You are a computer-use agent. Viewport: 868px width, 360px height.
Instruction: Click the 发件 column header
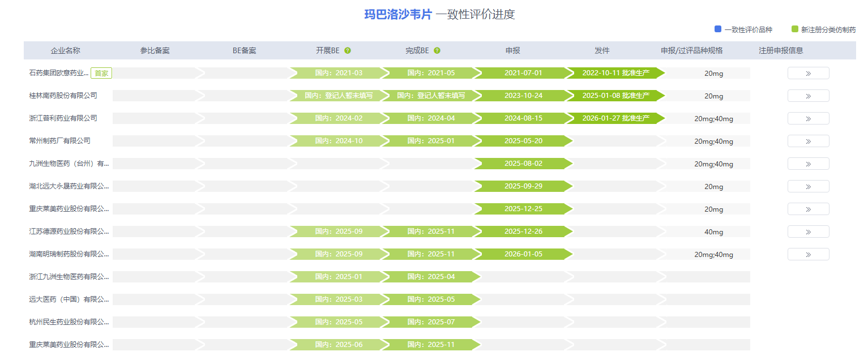[x=602, y=50]
